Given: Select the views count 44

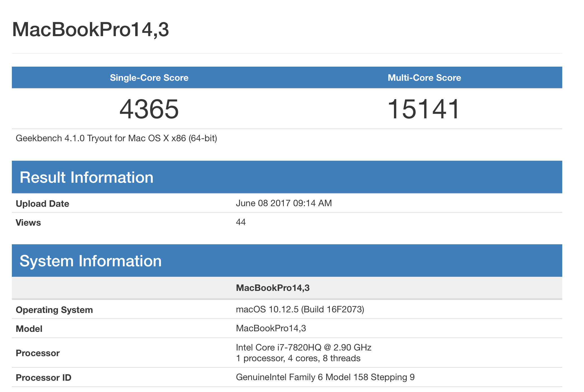Looking at the screenshot, I should [x=241, y=222].
